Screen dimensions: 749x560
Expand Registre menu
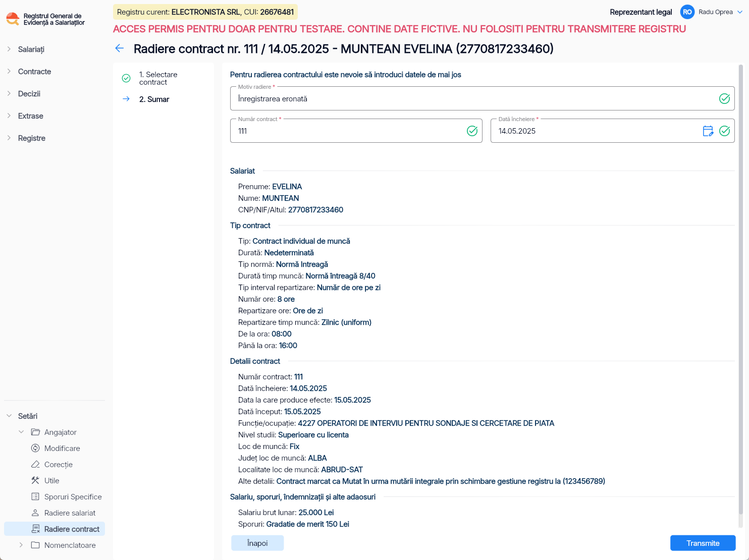click(x=9, y=138)
